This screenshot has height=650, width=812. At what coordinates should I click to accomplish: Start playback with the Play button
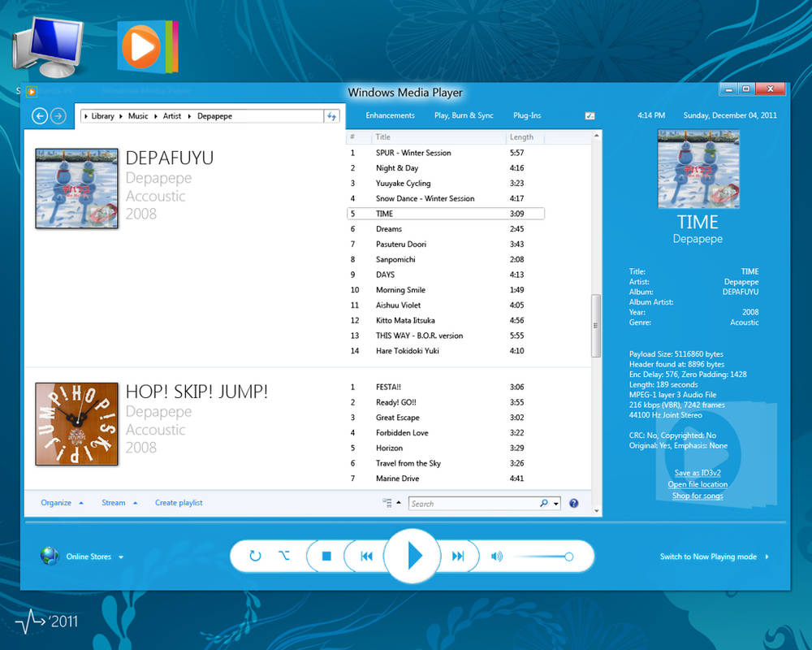tap(412, 556)
